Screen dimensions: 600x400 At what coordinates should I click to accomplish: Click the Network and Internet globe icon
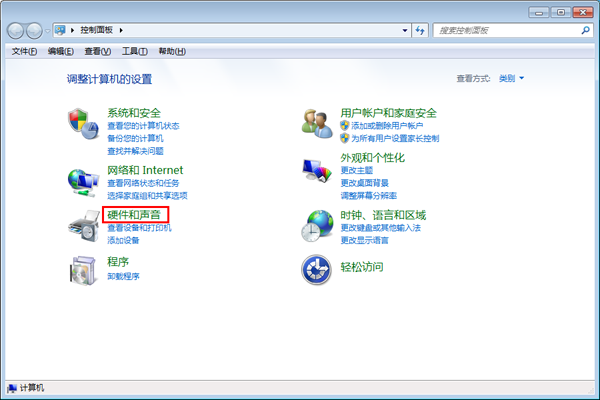pyautogui.click(x=83, y=180)
